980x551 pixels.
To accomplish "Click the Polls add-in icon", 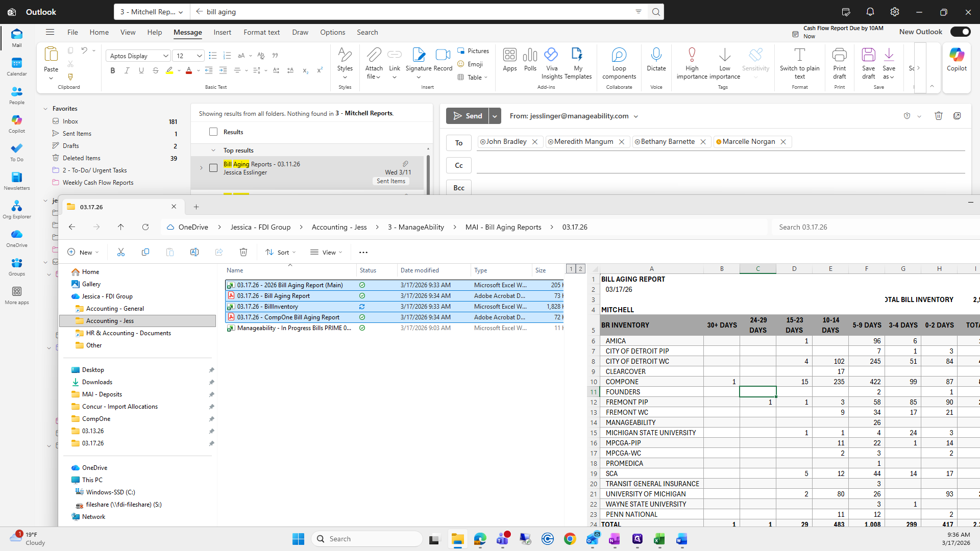I will (x=530, y=55).
